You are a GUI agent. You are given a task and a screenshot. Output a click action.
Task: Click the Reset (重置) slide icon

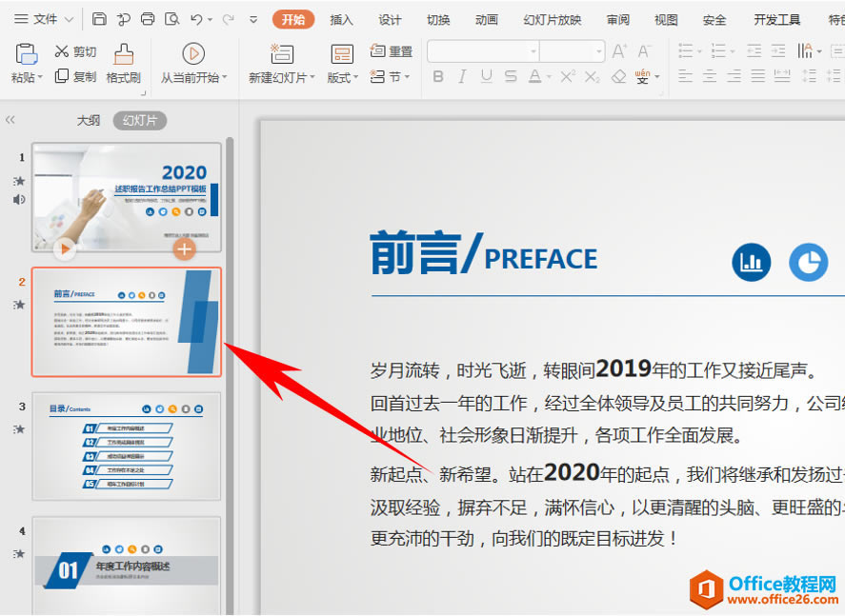point(378,51)
